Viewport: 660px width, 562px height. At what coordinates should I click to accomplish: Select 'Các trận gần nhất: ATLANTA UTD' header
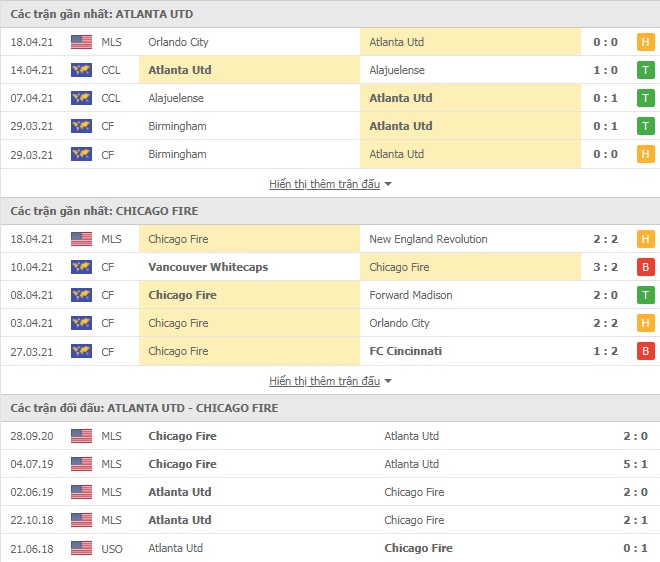(x=102, y=14)
